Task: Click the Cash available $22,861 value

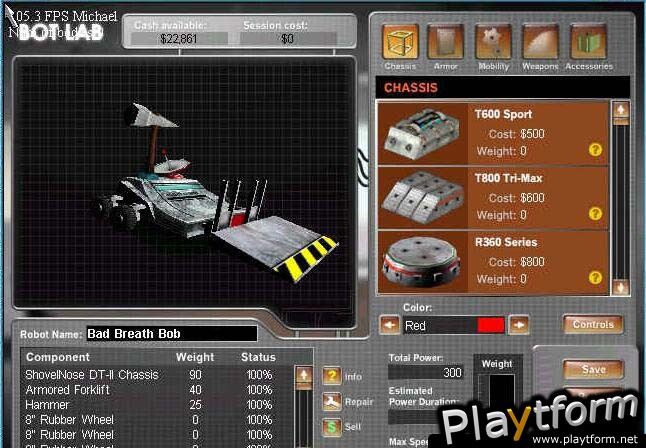Action: 179,39
